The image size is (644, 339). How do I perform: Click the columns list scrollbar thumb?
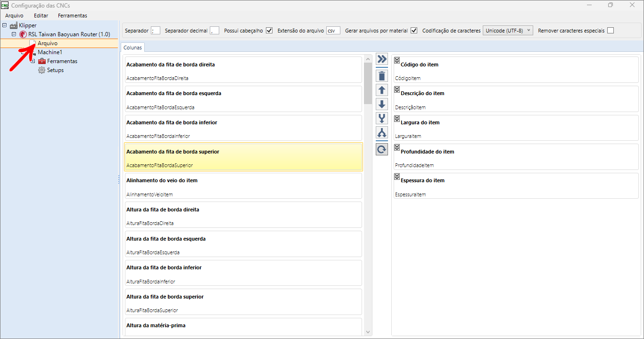pos(368,84)
